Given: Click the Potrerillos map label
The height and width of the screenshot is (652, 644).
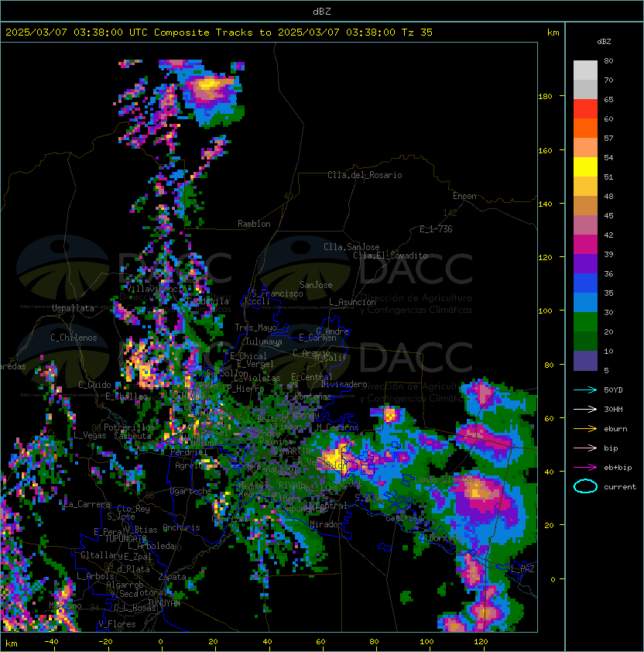Looking at the screenshot, I should click(x=129, y=427).
